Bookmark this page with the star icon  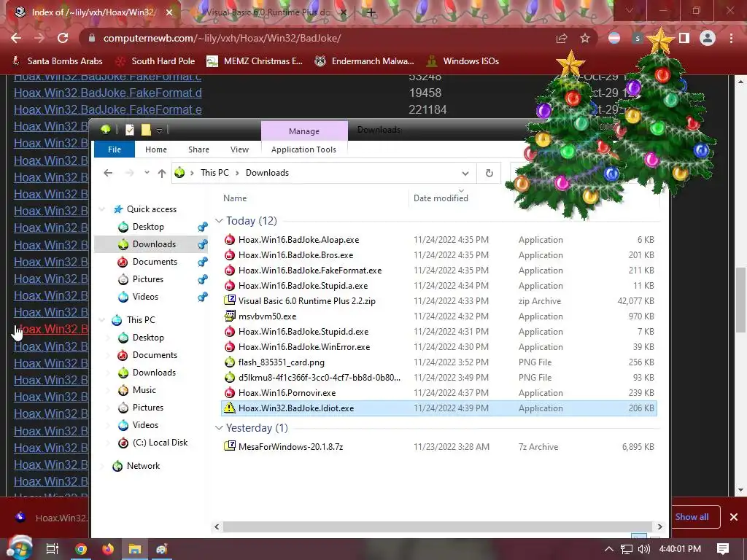pyautogui.click(x=585, y=39)
